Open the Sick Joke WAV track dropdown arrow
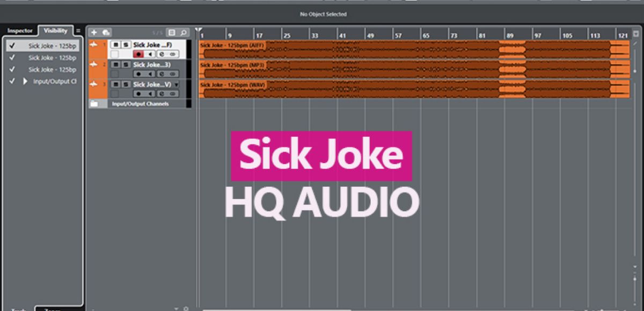 pos(177,85)
